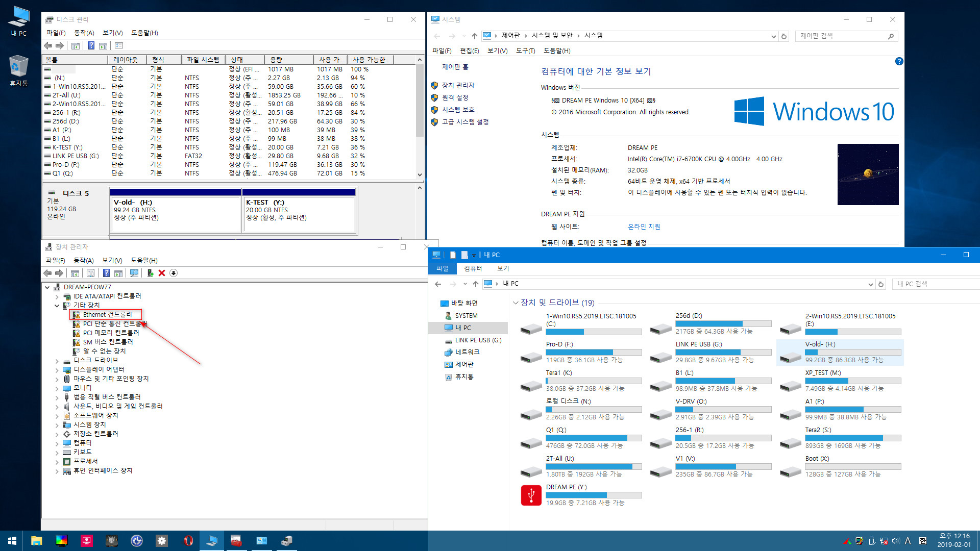The width and height of the screenshot is (980, 551).
Task: Click help icon in Disk Management toolbar
Action: (x=91, y=45)
